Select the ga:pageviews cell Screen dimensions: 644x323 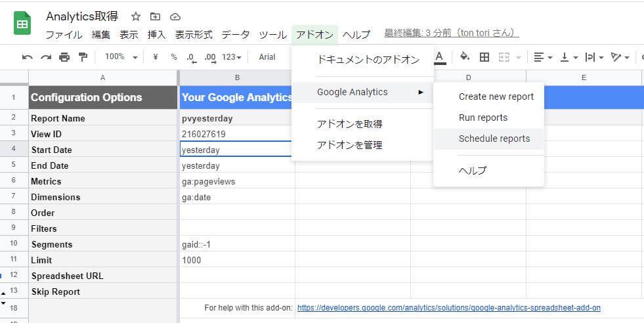tap(237, 181)
